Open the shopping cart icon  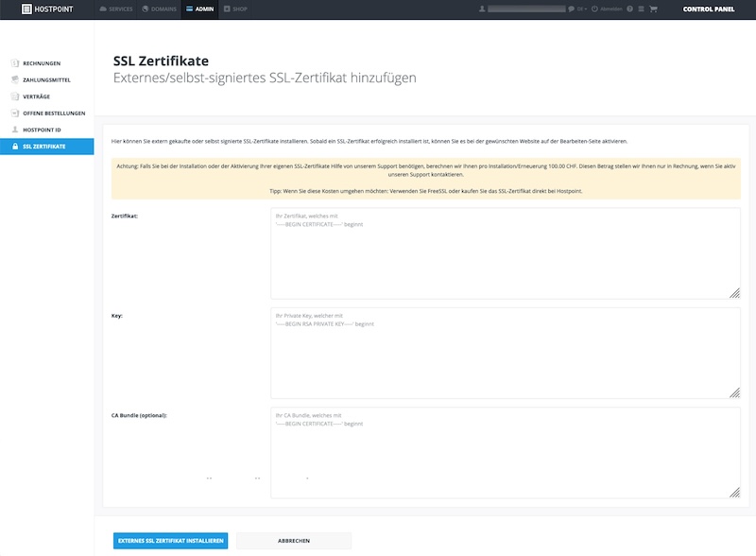653,9
